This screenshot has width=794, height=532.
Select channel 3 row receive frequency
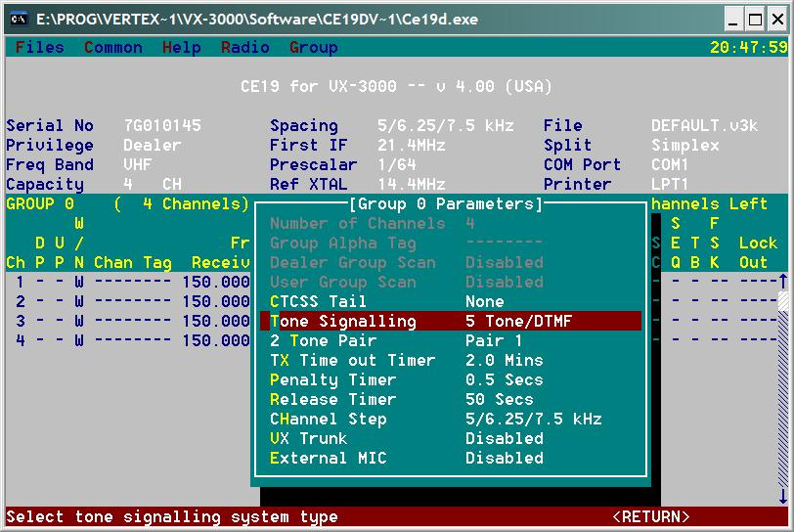(216, 321)
